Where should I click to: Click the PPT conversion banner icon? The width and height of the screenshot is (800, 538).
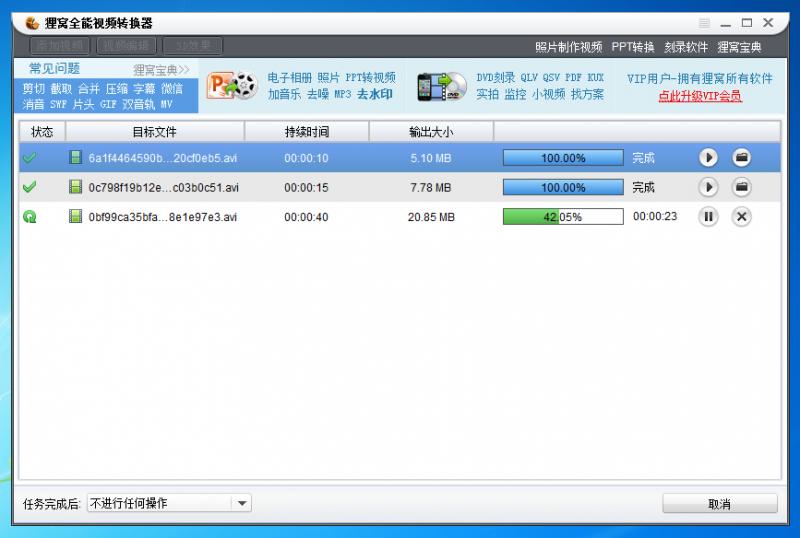231,86
